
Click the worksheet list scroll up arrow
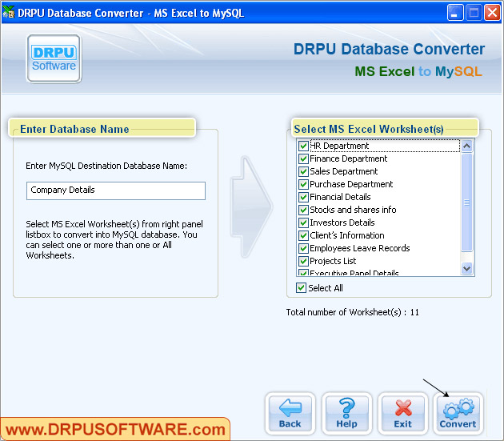[x=466, y=146]
